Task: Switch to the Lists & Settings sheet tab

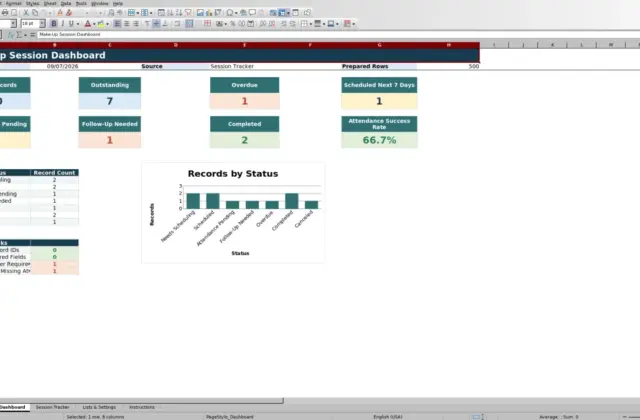Action: (99, 407)
